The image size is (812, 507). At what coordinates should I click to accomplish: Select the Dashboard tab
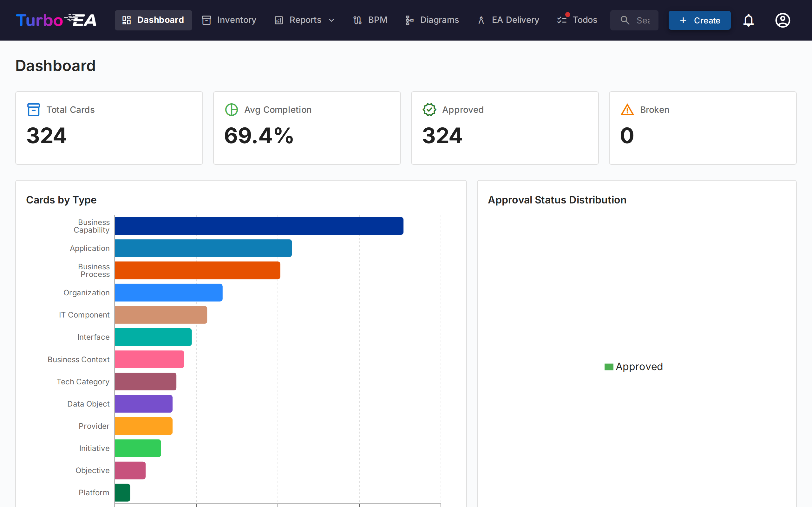[x=153, y=20]
